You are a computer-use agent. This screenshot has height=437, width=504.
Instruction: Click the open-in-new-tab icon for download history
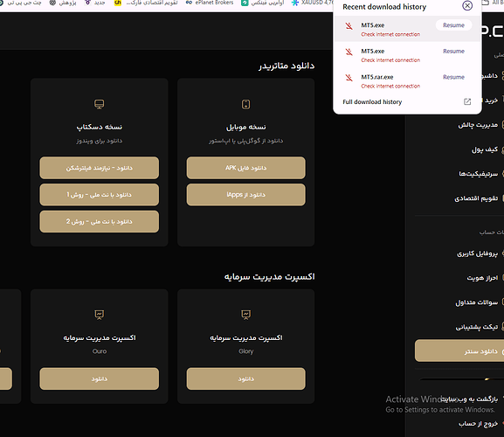coord(467,102)
